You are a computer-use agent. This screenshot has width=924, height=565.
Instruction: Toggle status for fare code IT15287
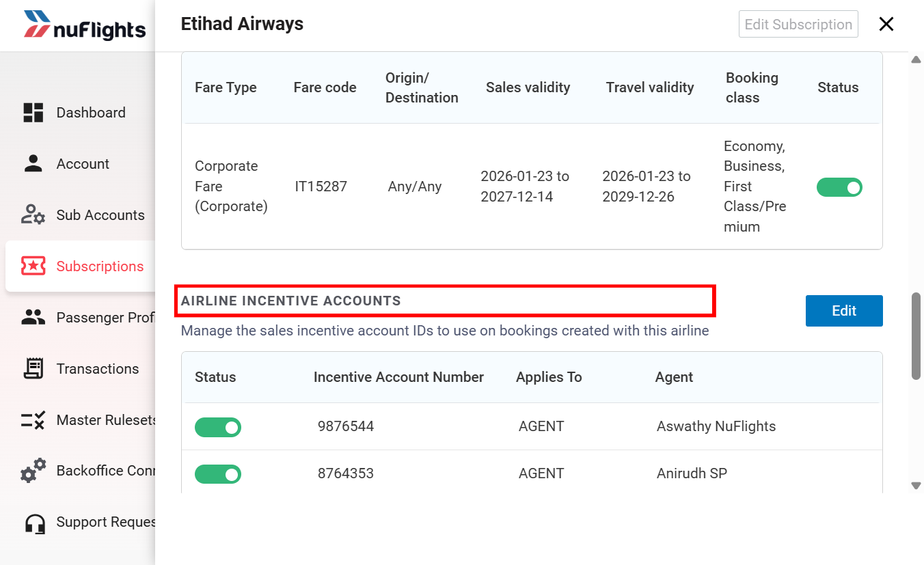[x=839, y=187]
